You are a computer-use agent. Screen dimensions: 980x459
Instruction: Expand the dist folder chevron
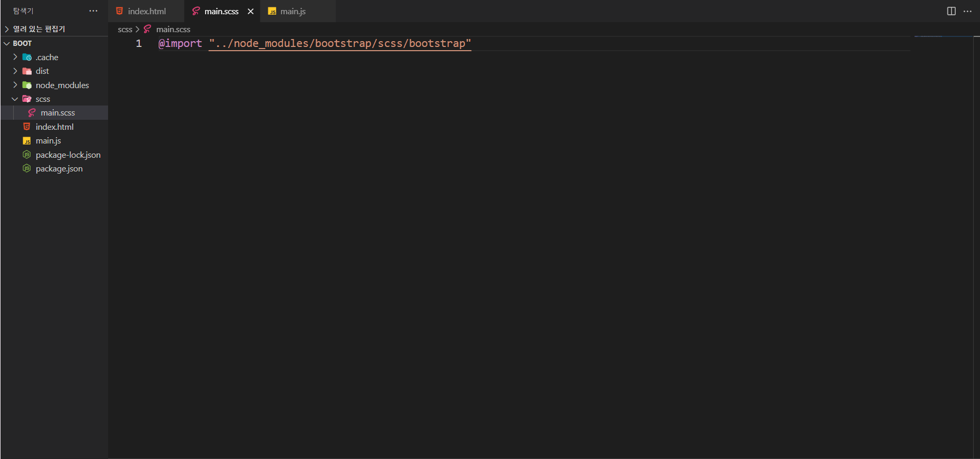[15, 71]
